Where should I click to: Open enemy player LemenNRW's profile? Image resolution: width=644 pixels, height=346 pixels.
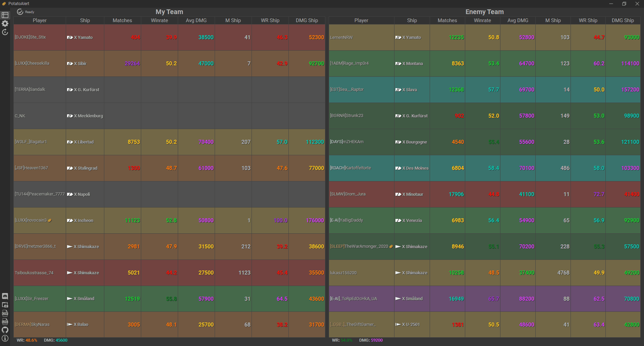341,38
